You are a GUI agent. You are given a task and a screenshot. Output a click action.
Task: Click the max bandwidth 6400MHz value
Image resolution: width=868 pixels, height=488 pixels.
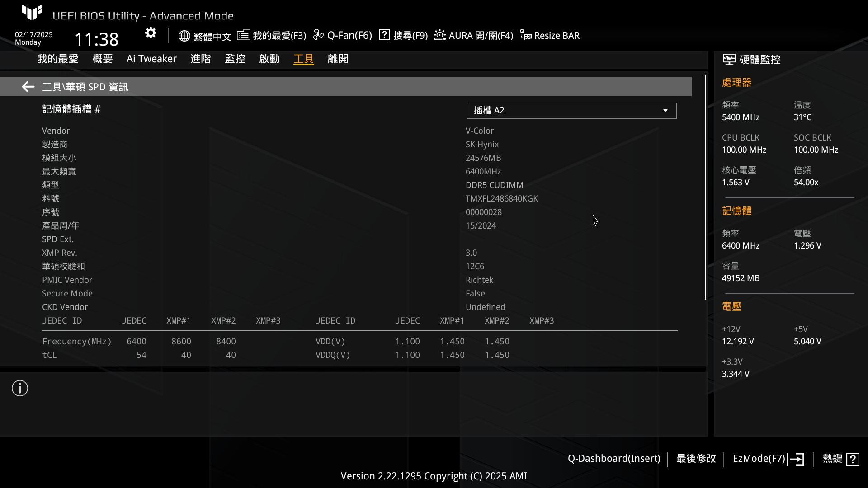(x=483, y=172)
